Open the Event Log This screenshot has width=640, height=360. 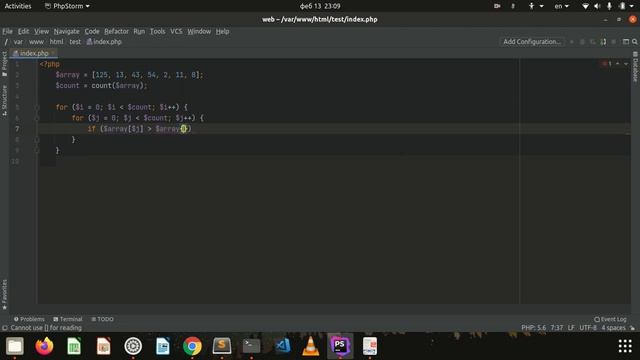click(x=610, y=319)
